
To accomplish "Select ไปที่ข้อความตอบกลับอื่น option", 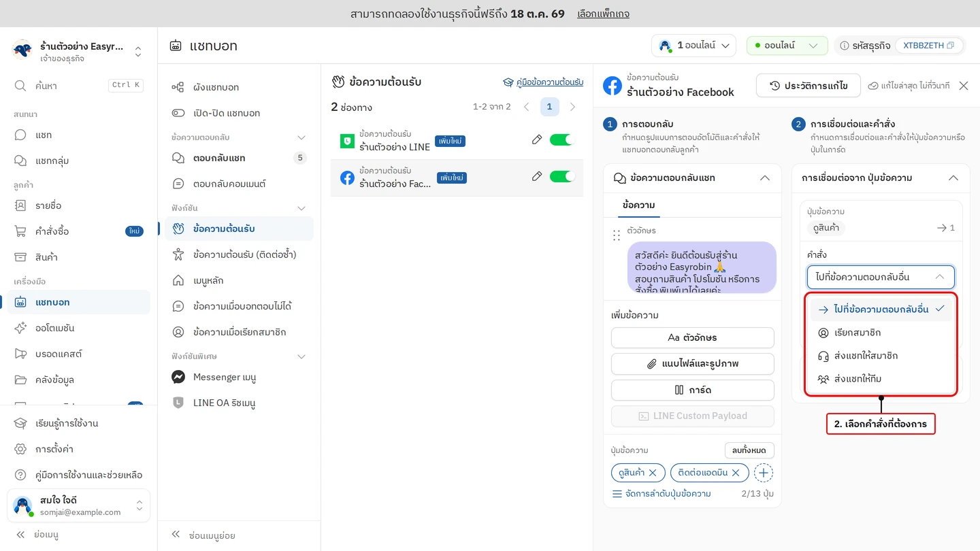I will [x=881, y=310].
